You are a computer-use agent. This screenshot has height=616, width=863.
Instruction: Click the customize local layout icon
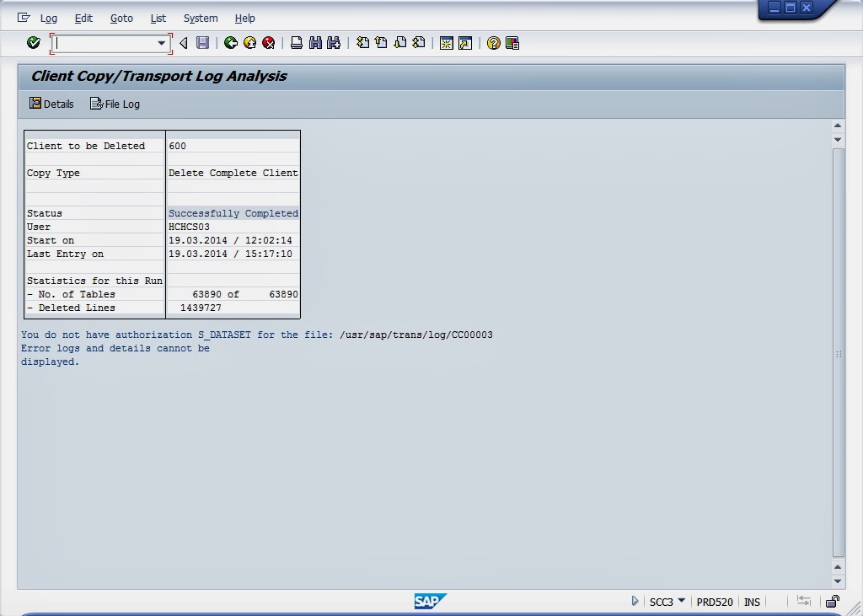coord(511,42)
